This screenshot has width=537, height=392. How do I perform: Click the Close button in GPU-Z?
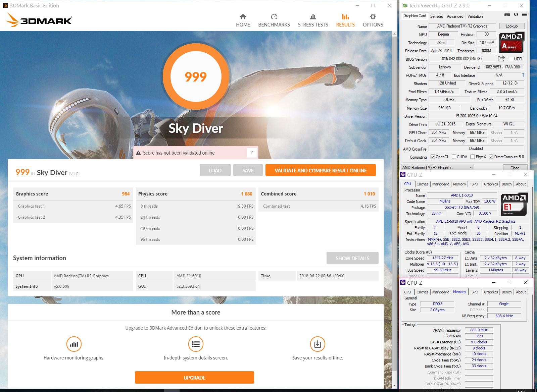coord(515,168)
